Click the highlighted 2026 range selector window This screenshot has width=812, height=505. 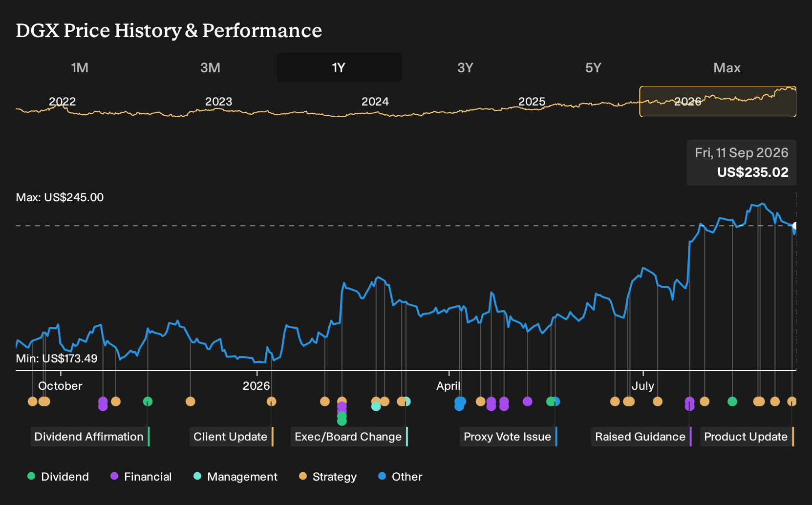(x=718, y=102)
